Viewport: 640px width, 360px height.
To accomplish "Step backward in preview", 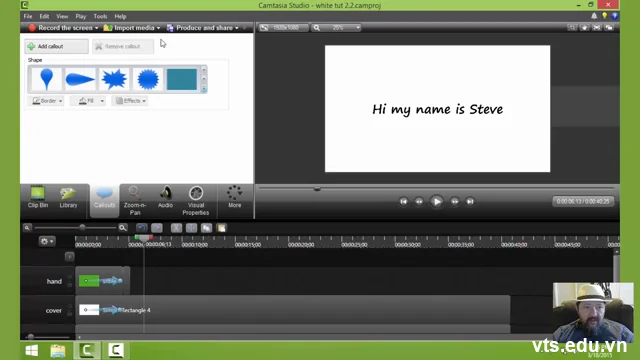I will pos(419,201).
